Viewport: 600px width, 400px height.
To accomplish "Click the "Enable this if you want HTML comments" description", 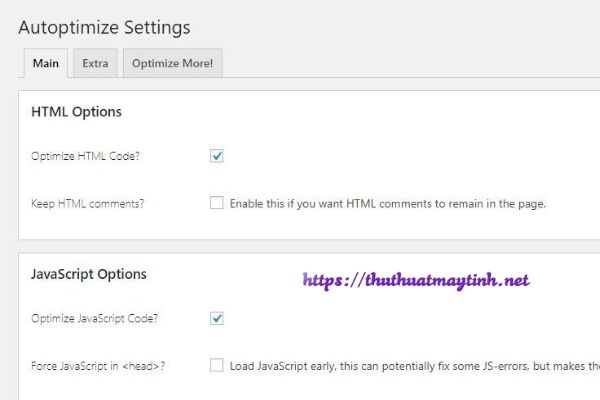I will pyautogui.click(x=388, y=204).
